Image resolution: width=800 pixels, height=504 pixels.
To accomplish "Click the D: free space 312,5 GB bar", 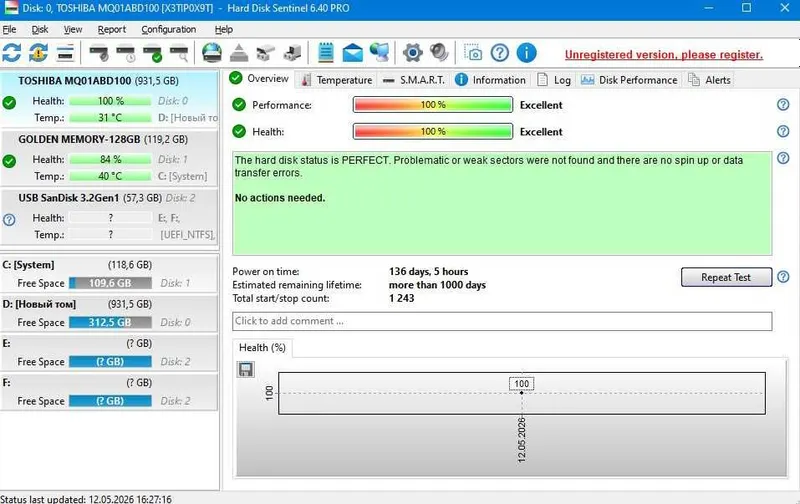I will tap(110, 322).
